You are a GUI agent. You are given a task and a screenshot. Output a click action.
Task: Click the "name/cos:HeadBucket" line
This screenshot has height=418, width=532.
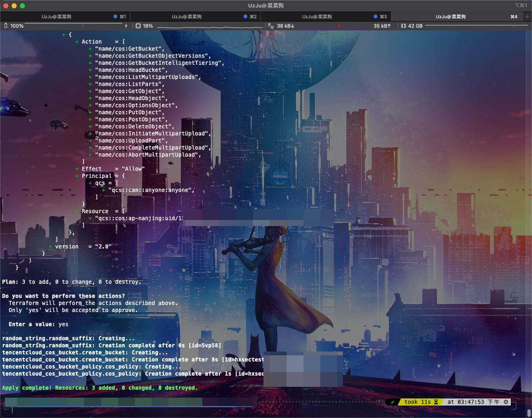click(128, 70)
